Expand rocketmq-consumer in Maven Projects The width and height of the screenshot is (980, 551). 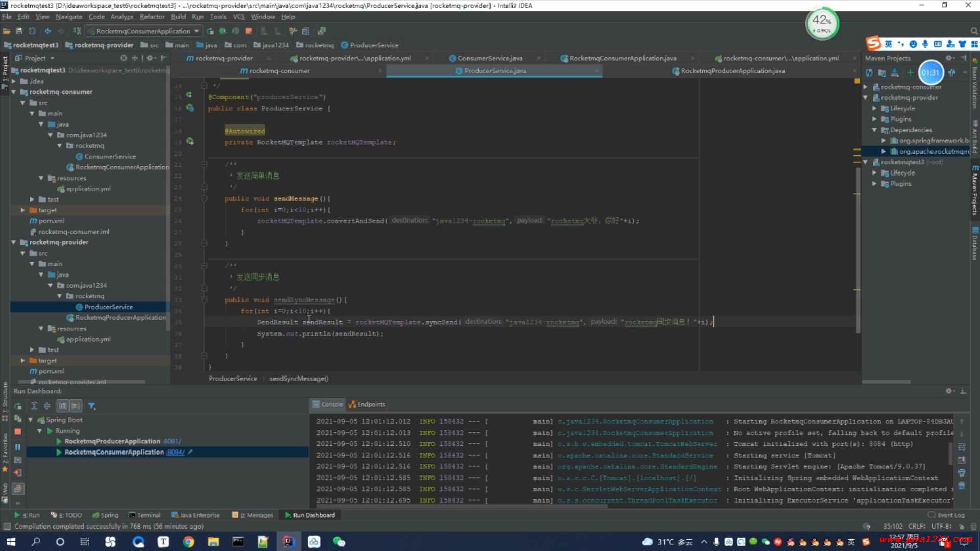point(866,87)
